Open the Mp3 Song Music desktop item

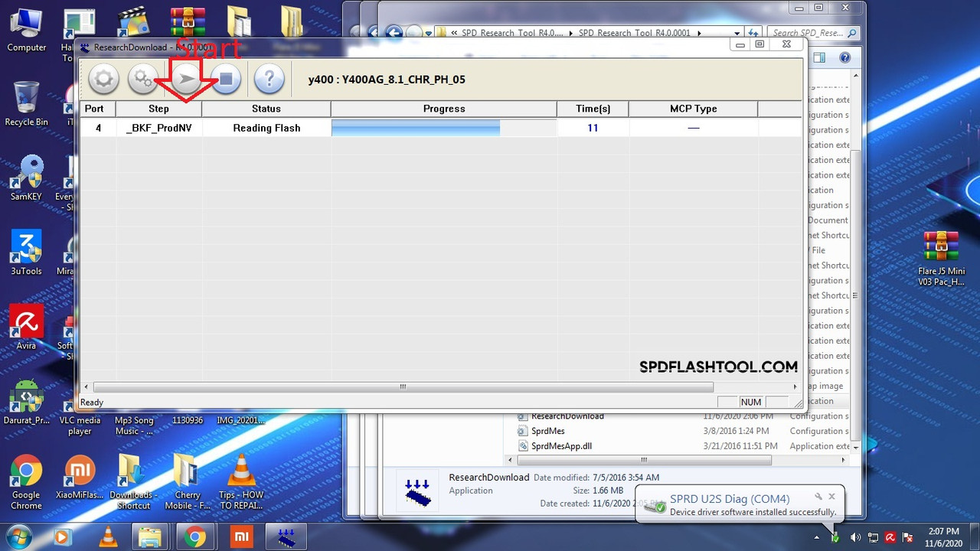click(134, 425)
